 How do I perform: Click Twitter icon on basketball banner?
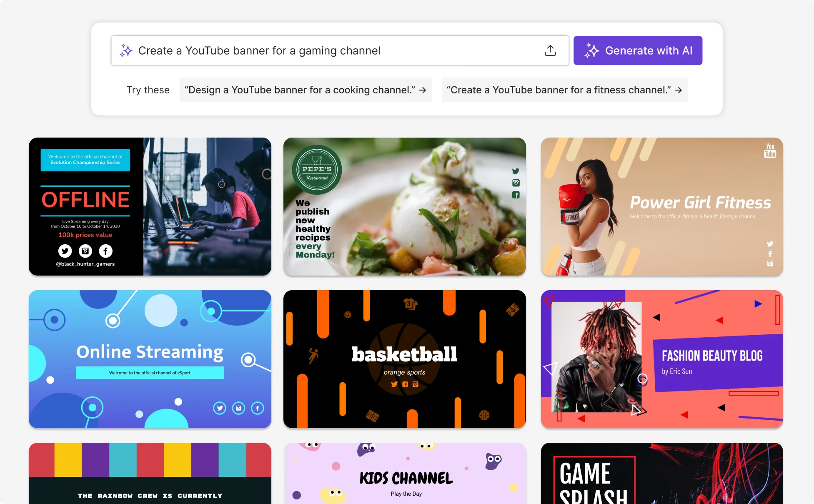(394, 384)
